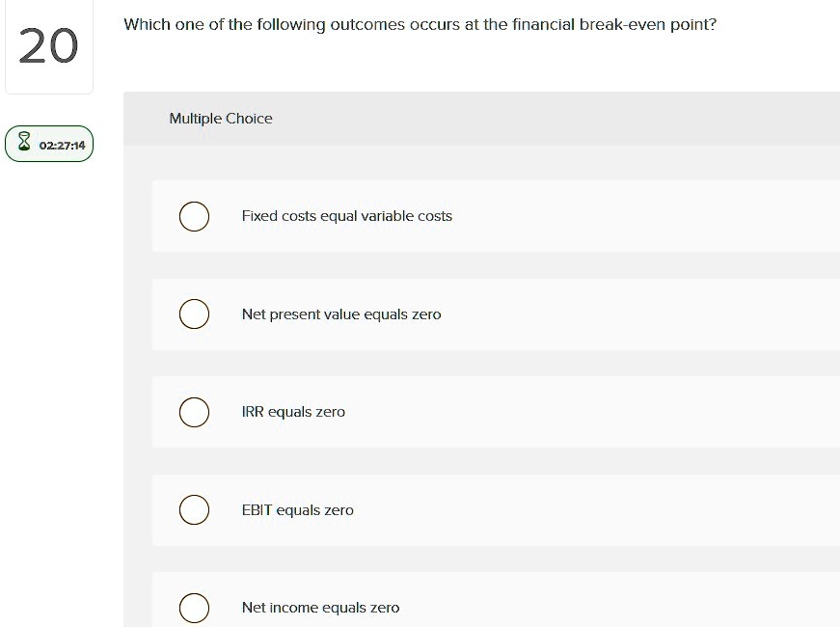The height and width of the screenshot is (627, 840).
Task: Click the answer text IRR equals zero
Action: coord(294,412)
